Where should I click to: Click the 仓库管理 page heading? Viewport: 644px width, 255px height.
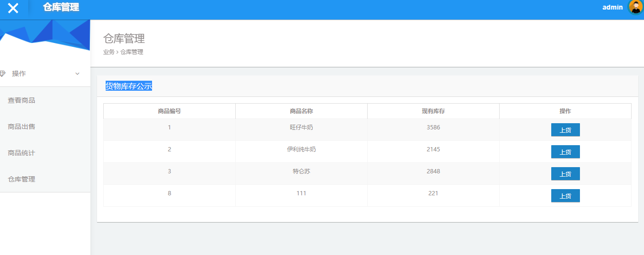(x=124, y=39)
